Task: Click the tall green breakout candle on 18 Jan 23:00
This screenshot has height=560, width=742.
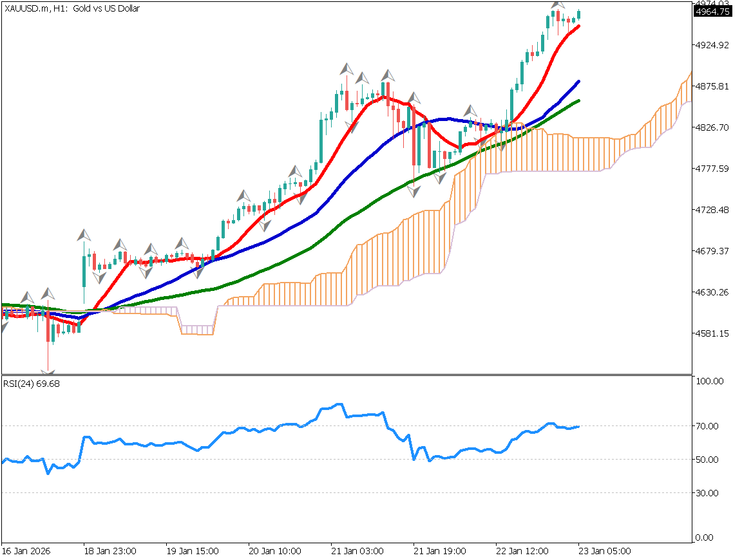Action: tap(84, 272)
